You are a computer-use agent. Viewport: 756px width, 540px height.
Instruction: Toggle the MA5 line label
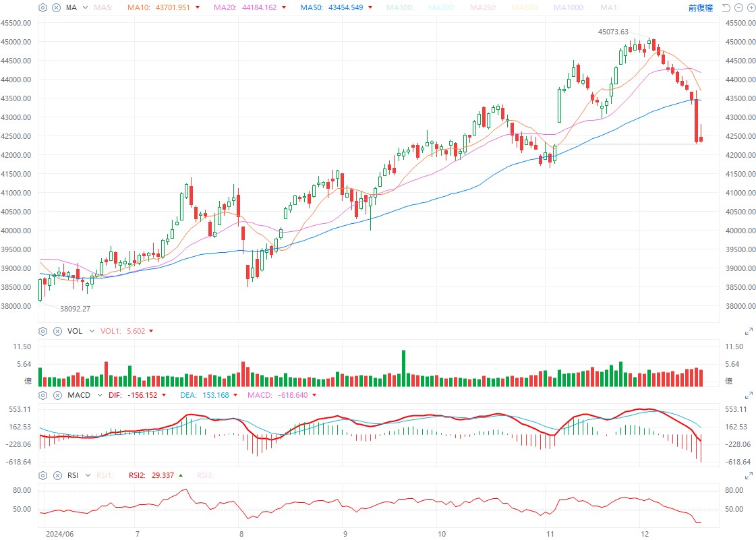103,7
